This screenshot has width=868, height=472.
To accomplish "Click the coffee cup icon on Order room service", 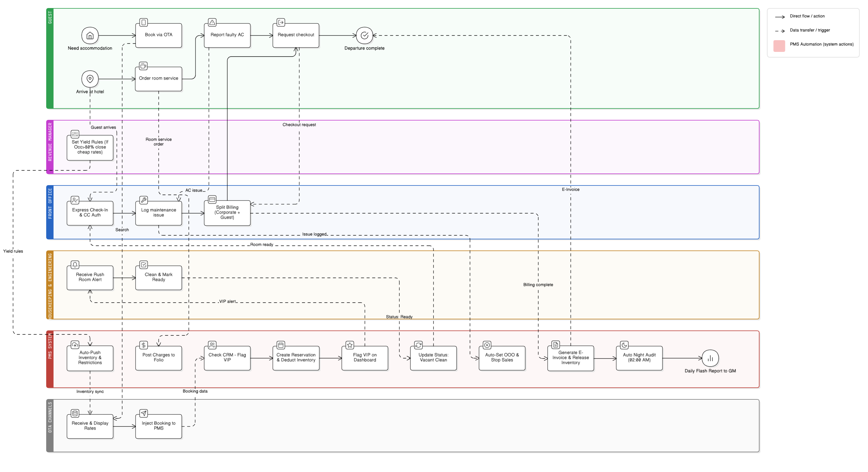I will pyautogui.click(x=143, y=66).
